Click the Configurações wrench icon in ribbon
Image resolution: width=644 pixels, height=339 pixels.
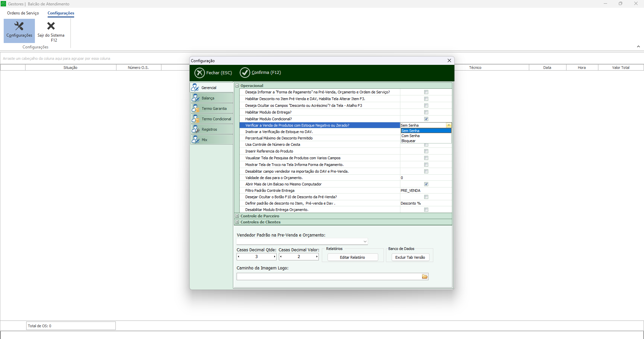[19, 26]
